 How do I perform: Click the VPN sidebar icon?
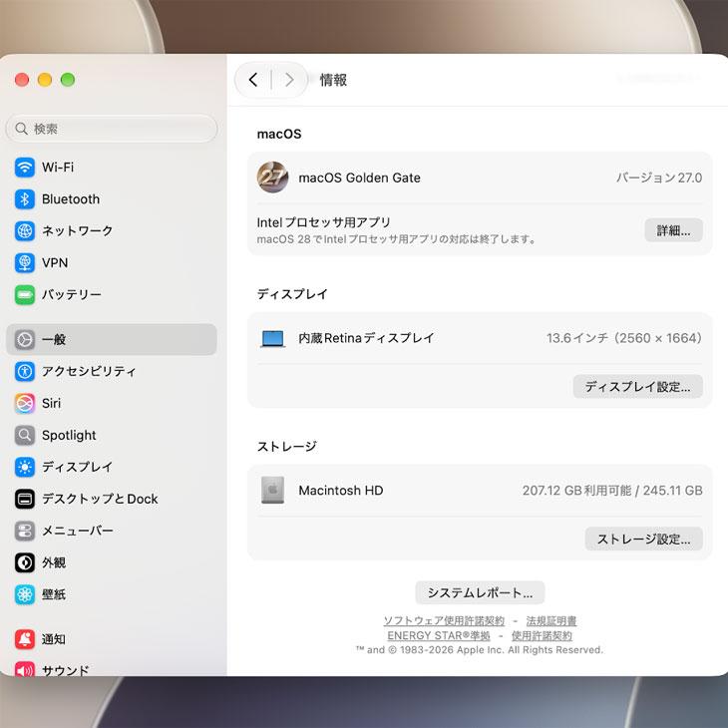click(25, 263)
